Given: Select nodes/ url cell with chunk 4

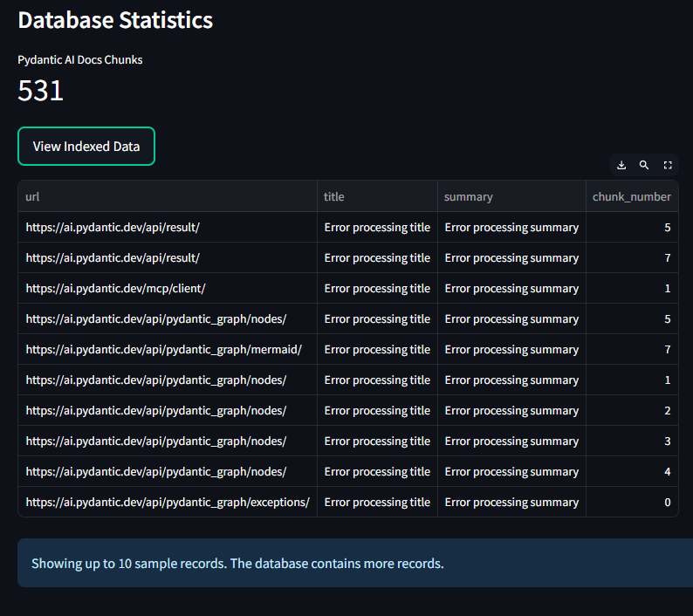Looking at the screenshot, I should coord(168,471).
